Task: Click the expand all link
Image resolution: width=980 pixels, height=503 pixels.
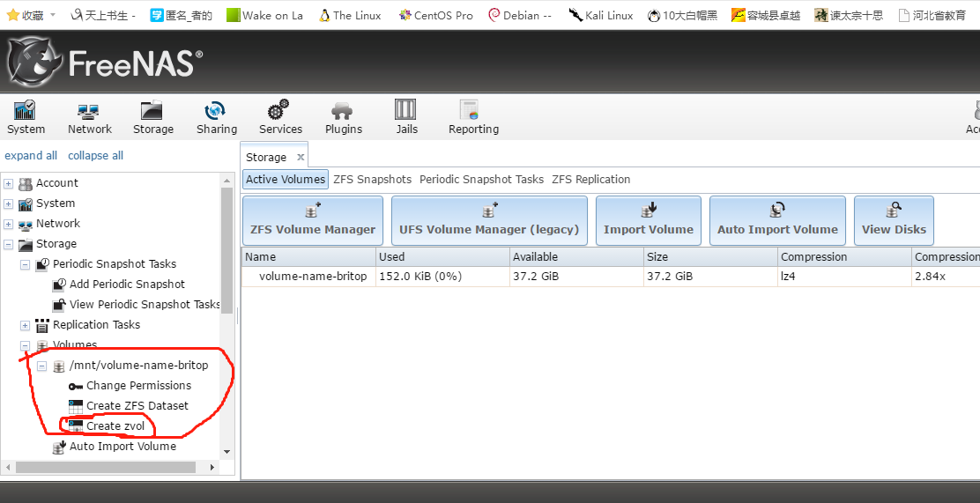Action: pyautogui.click(x=31, y=156)
